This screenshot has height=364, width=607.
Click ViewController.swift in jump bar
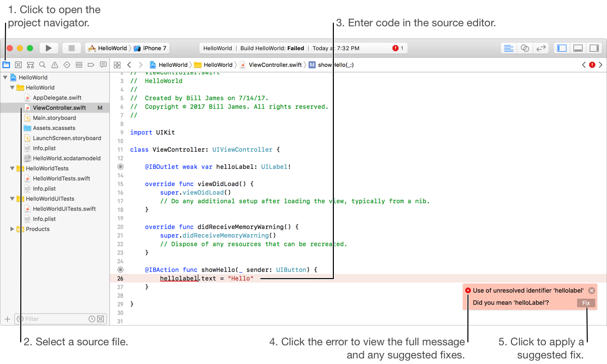[x=271, y=65]
